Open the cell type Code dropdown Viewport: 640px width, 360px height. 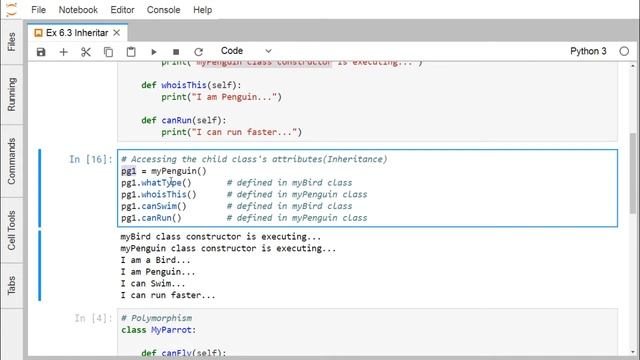[246, 51]
